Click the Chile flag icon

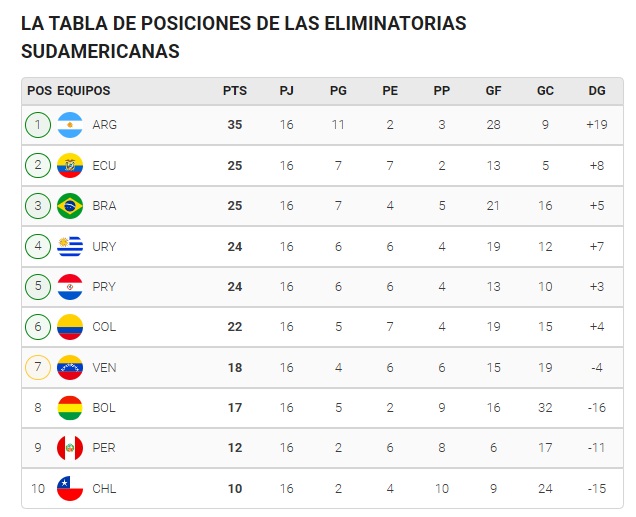coord(70,487)
